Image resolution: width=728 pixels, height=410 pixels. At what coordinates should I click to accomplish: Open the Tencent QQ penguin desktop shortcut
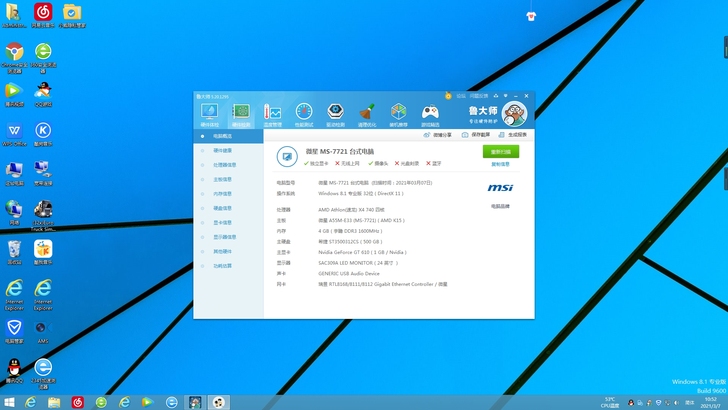(14, 371)
